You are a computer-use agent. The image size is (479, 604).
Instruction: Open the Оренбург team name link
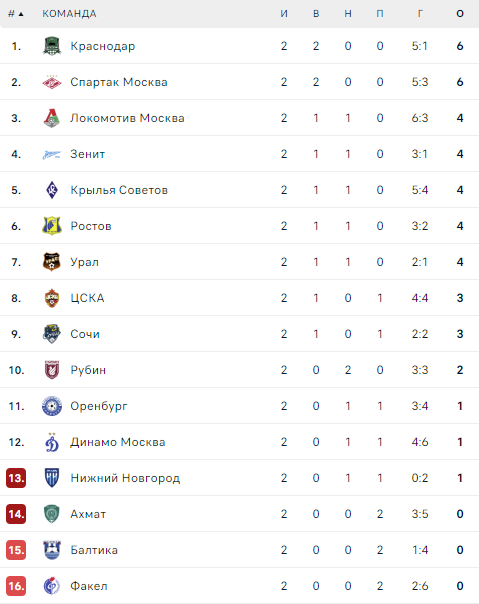point(99,406)
